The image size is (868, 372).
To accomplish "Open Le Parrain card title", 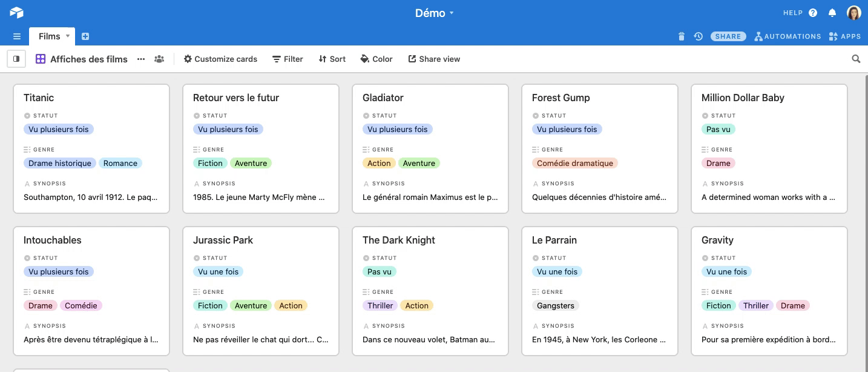I will 556,240.
